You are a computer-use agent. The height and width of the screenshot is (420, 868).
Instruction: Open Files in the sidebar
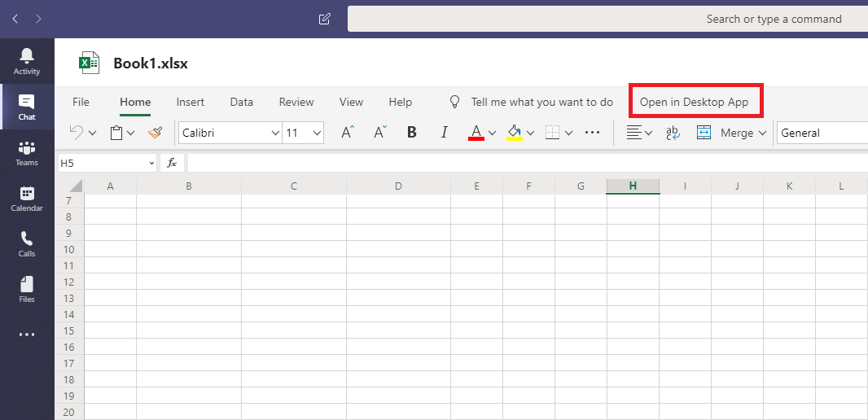[27, 290]
